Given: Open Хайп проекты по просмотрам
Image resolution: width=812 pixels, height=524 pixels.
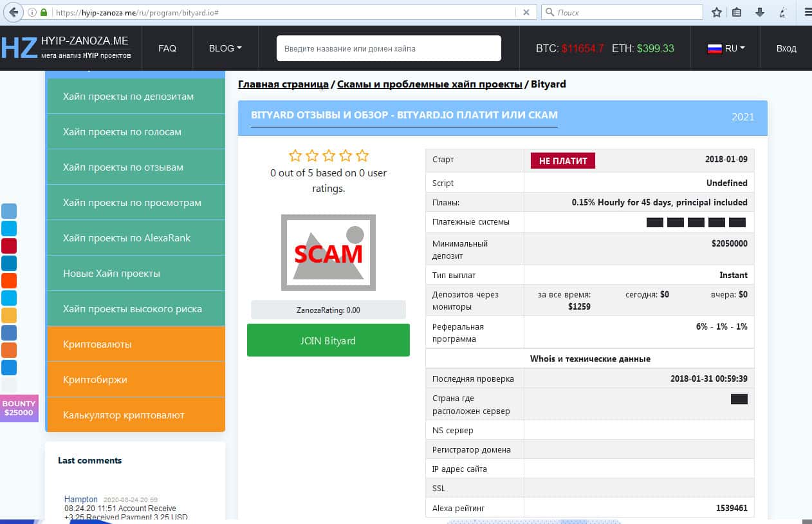Looking at the screenshot, I should point(136,203).
